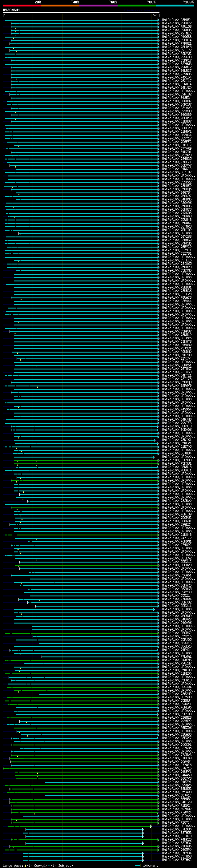Viewport: 197px width, 868px height.
Task: Select the UniRef100_B8C8V8 label
Action: 176,565
